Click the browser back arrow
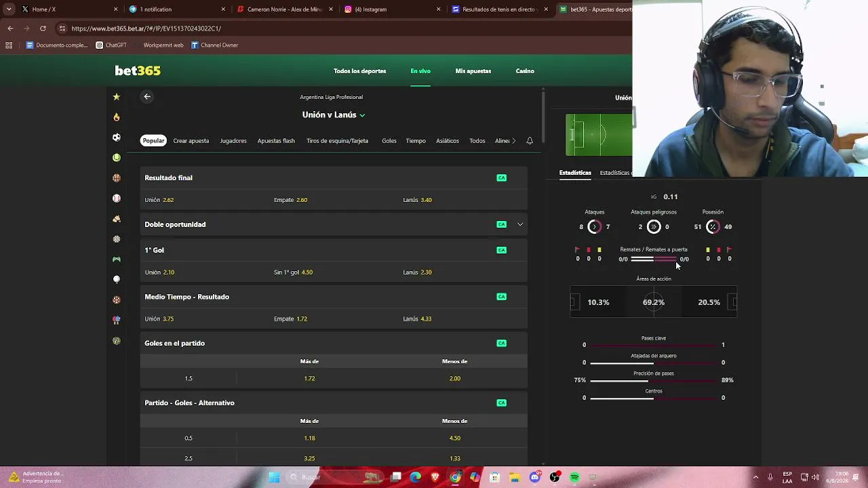This screenshot has height=488, width=868. click(x=10, y=28)
